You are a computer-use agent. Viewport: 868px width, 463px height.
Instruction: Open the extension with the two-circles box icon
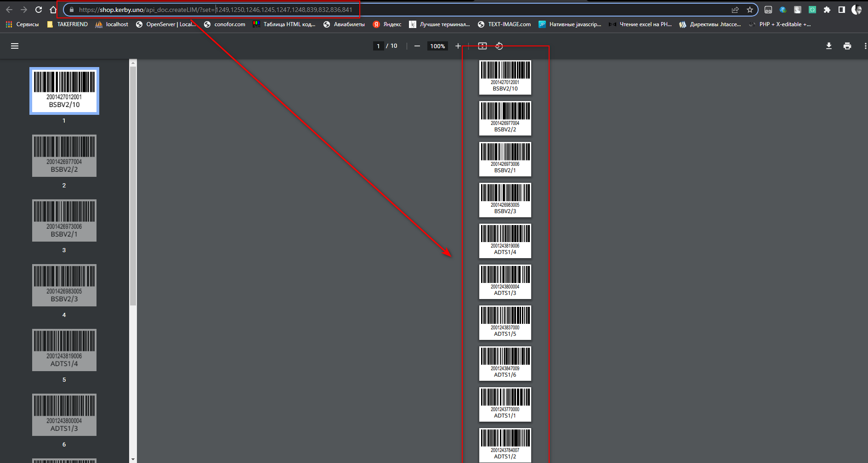point(768,10)
